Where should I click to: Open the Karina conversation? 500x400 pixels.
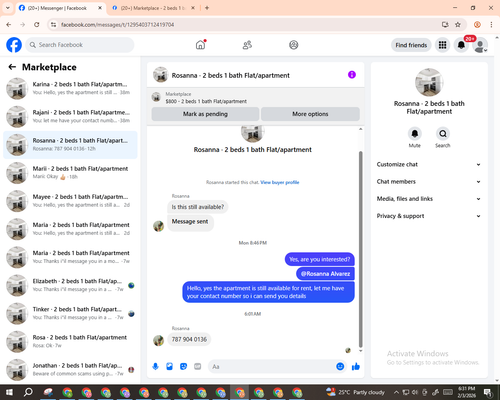[70, 88]
